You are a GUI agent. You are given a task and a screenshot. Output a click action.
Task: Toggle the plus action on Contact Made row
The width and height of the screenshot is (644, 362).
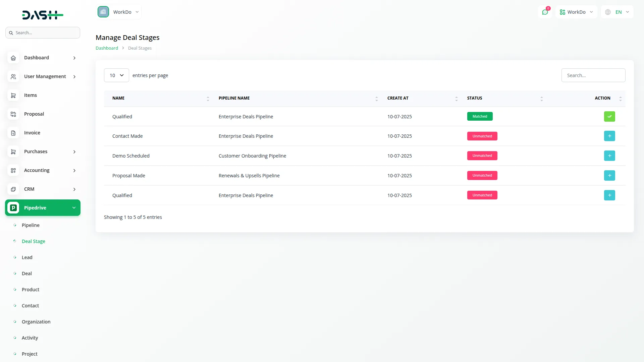(x=609, y=136)
